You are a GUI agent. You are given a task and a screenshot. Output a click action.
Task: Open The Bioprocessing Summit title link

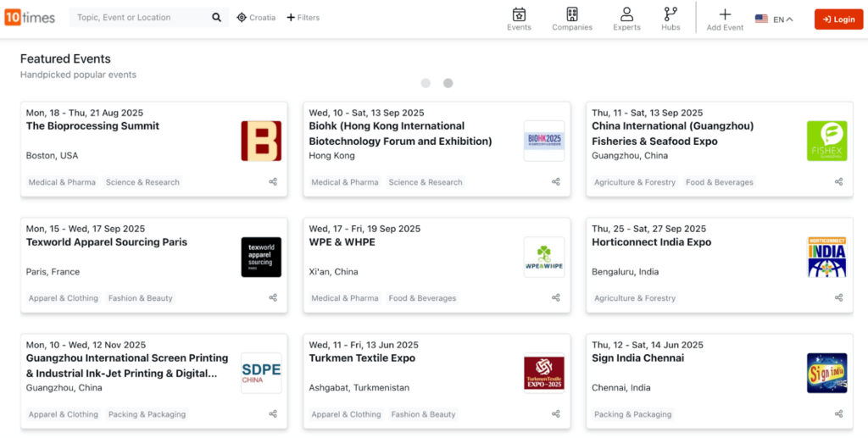pyautogui.click(x=92, y=126)
